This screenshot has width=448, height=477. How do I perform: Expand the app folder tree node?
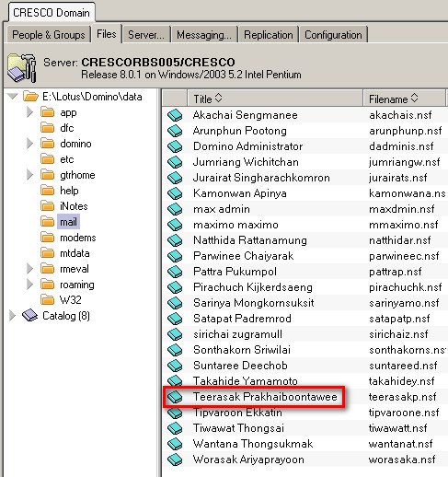coord(29,112)
